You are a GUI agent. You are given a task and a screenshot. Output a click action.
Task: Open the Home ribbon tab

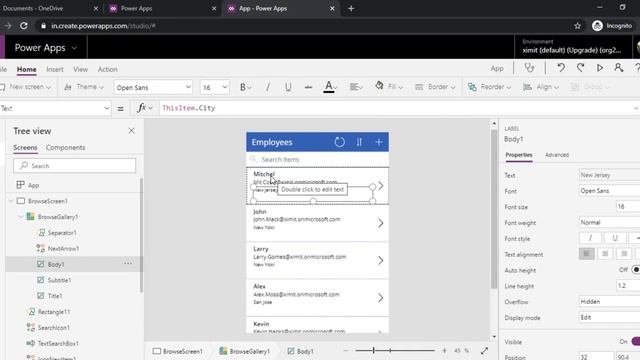[x=27, y=69]
